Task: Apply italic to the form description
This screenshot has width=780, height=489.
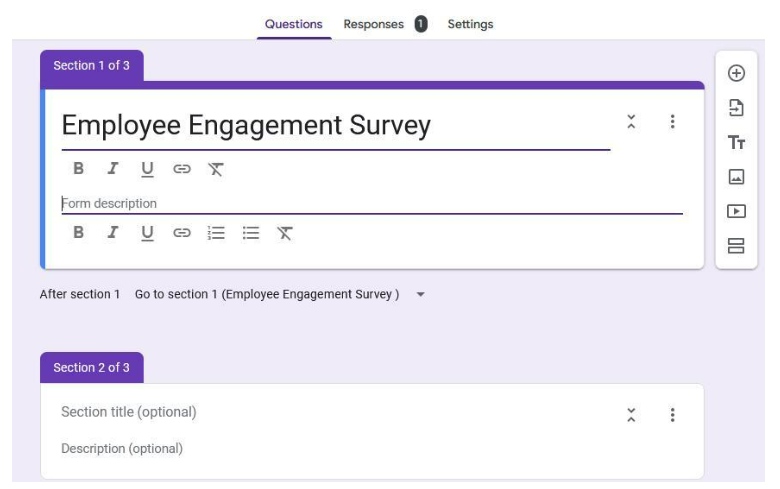Action: point(113,232)
